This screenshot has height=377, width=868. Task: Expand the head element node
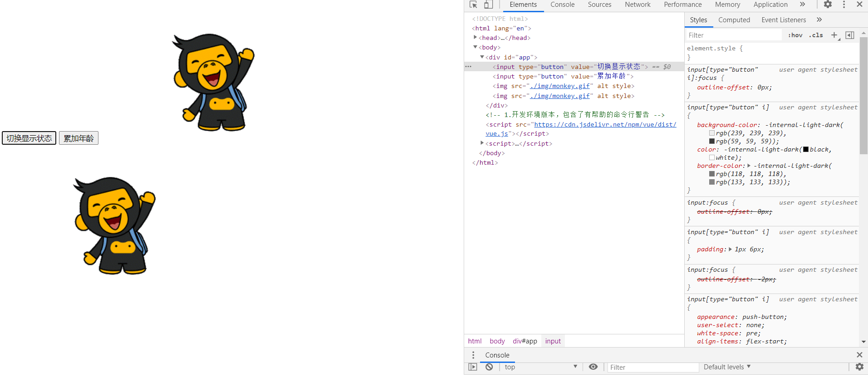click(475, 38)
